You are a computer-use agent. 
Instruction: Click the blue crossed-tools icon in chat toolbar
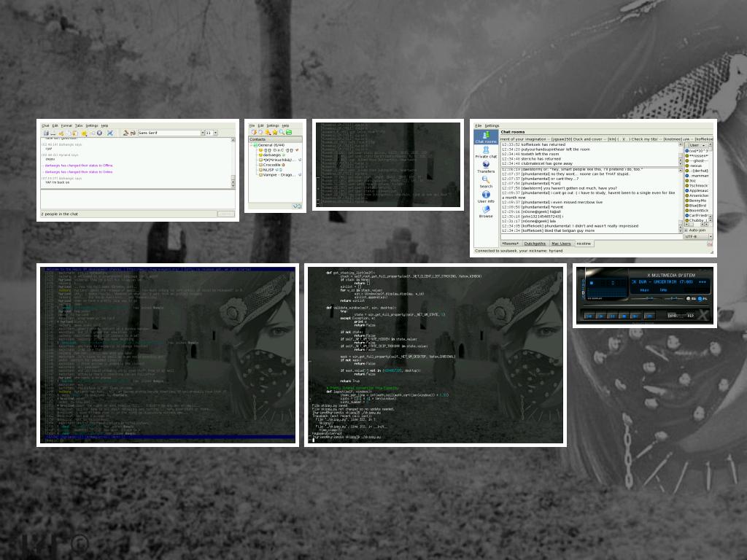click(110, 133)
